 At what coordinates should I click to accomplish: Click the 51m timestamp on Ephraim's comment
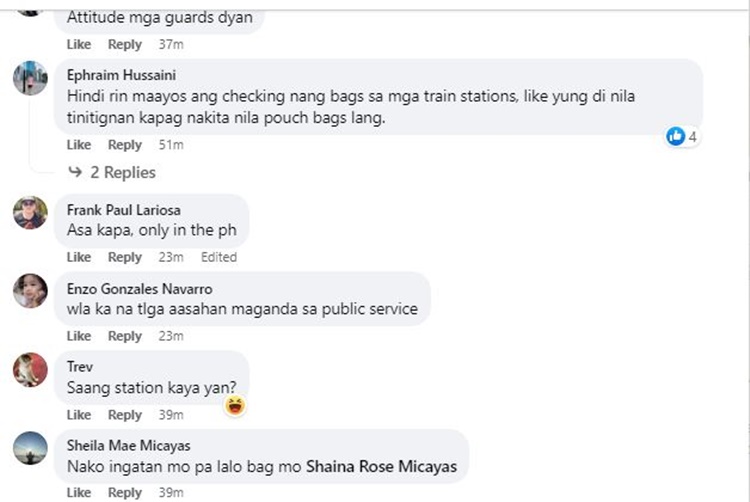click(x=171, y=145)
